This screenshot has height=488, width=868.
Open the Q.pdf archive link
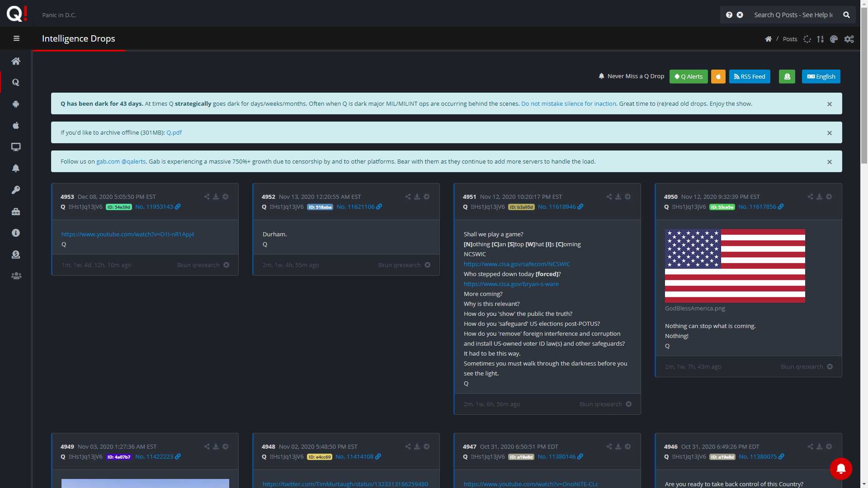point(174,132)
